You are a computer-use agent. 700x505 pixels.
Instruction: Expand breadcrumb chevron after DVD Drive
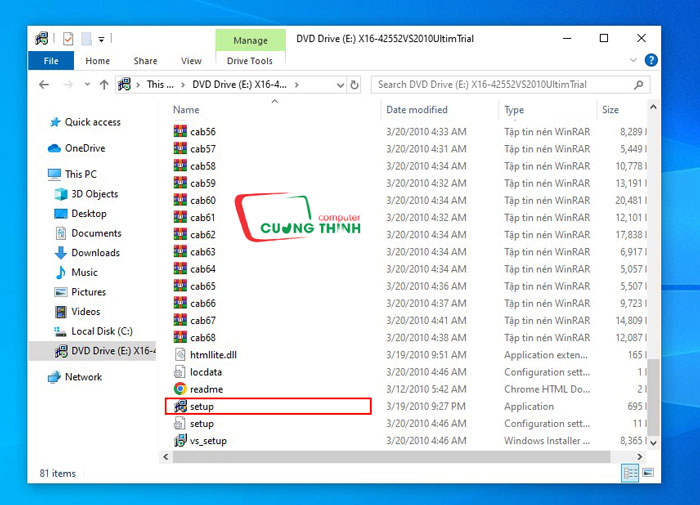click(x=296, y=85)
